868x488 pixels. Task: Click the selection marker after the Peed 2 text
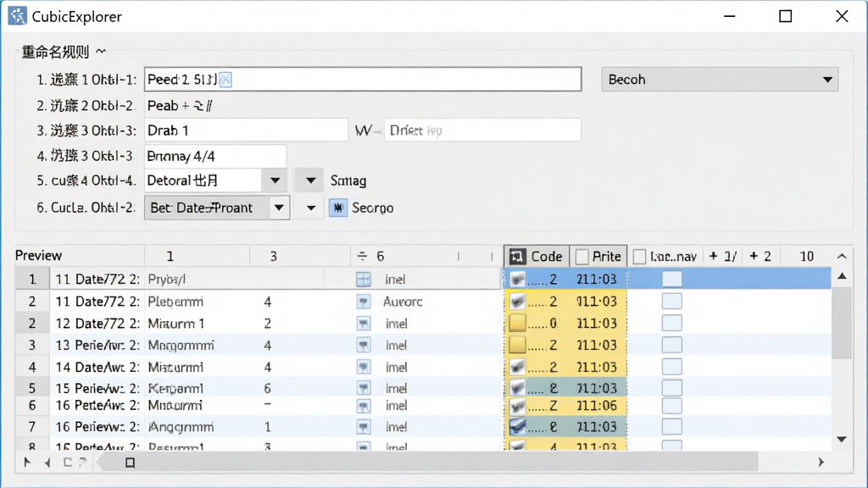225,80
